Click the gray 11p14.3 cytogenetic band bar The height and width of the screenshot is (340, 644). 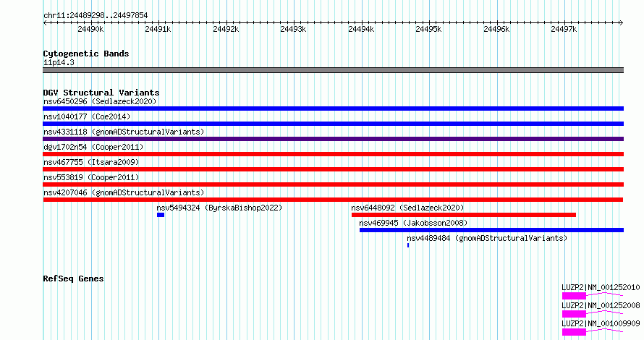333,70
